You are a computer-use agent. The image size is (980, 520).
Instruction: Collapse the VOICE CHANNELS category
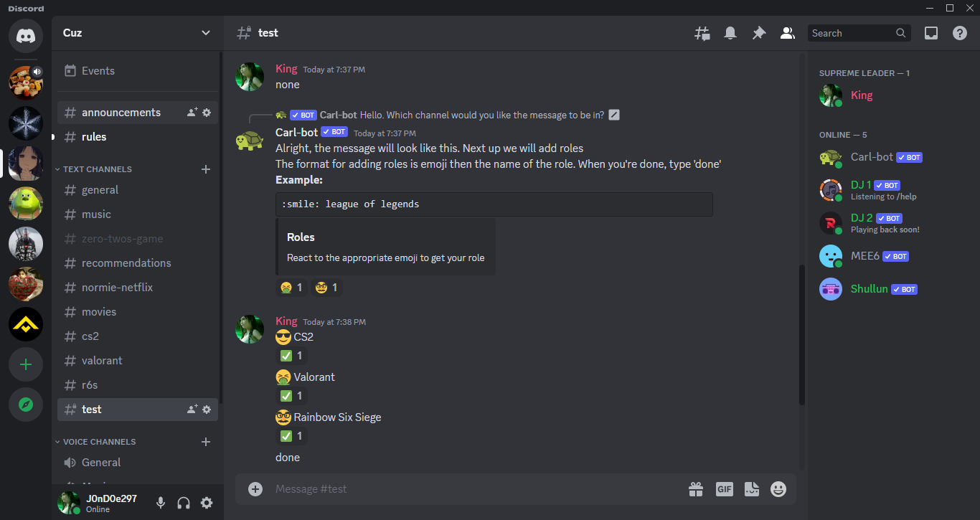click(99, 442)
